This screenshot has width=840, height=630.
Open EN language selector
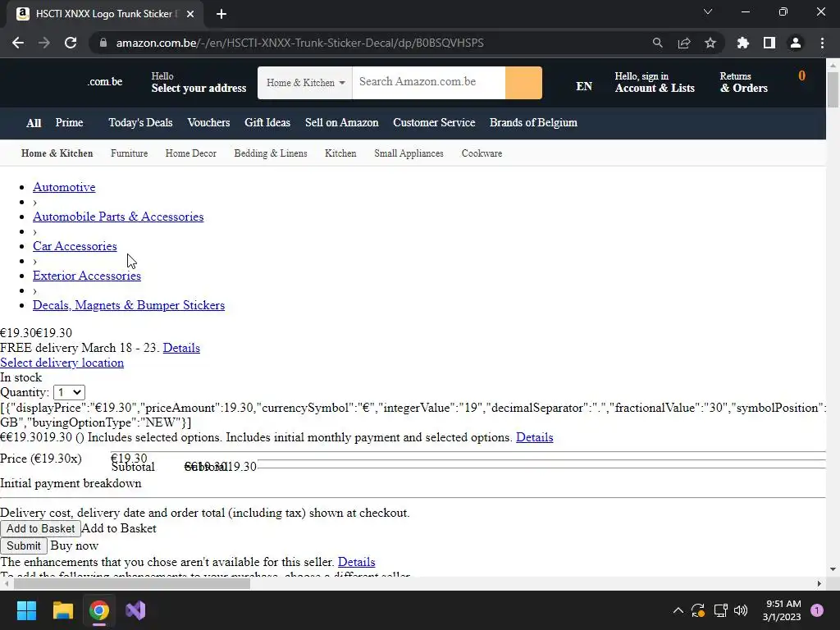[584, 86]
